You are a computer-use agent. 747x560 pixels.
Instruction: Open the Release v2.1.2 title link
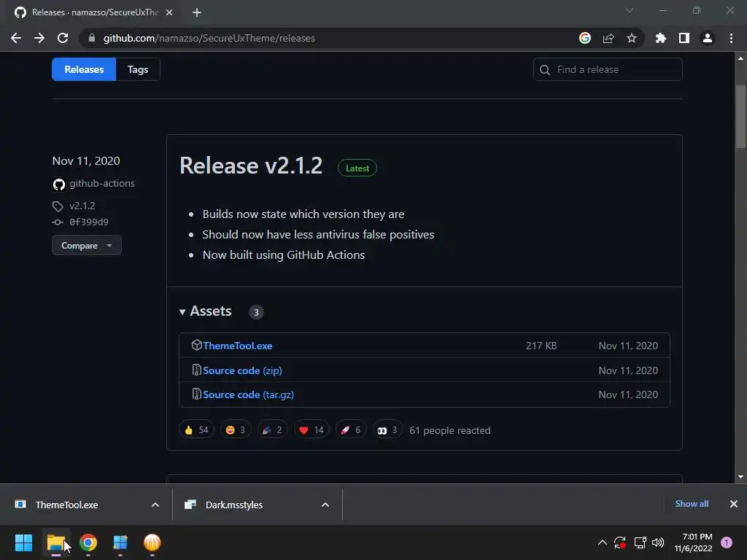[251, 166]
